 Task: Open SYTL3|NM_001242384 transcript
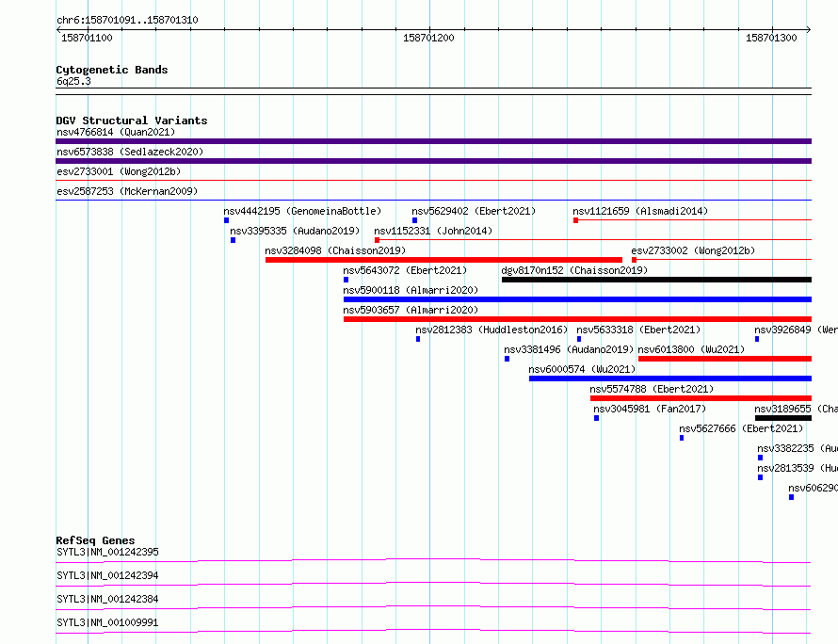coord(107,599)
